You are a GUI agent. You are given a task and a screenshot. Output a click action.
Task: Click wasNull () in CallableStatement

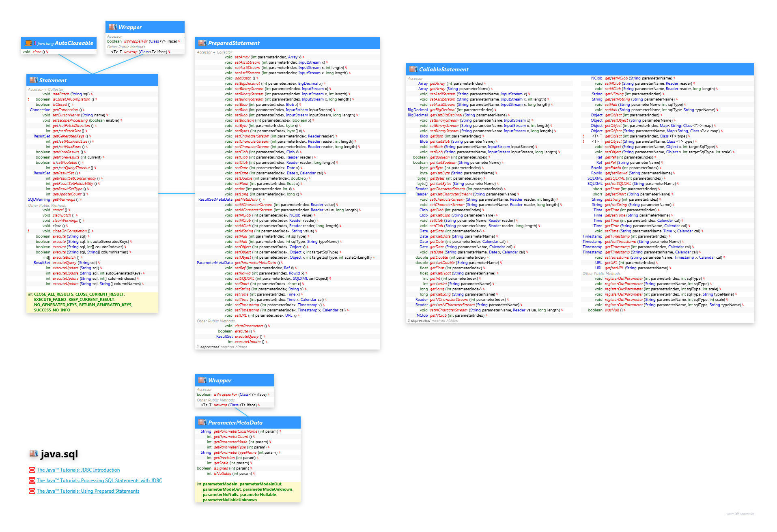[613, 310]
